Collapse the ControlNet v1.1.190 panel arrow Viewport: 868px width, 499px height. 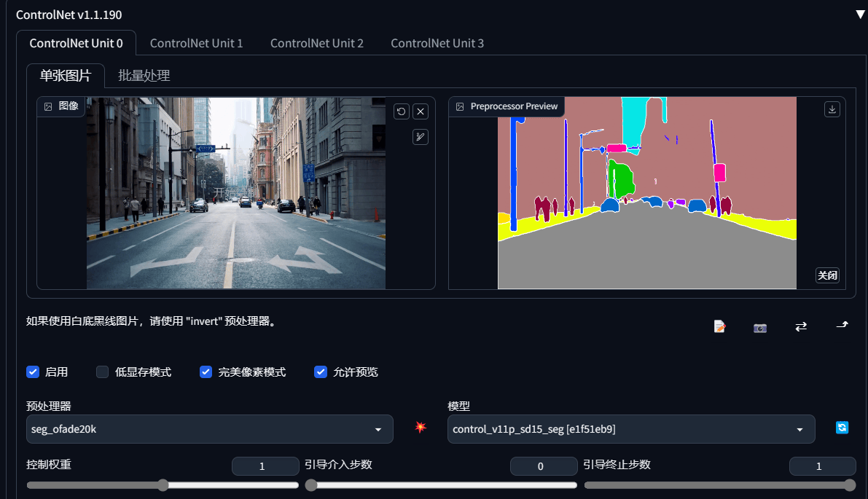click(x=860, y=15)
